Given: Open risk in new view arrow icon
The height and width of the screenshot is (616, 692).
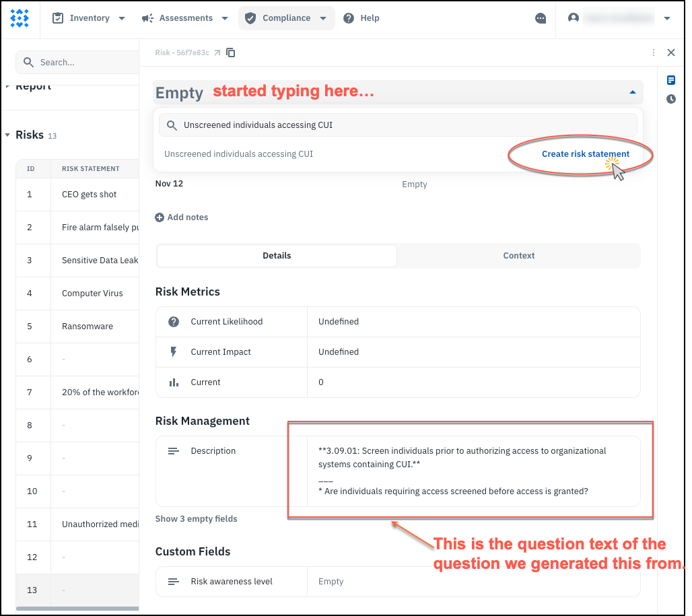Looking at the screenshot, I should (217, 53).
